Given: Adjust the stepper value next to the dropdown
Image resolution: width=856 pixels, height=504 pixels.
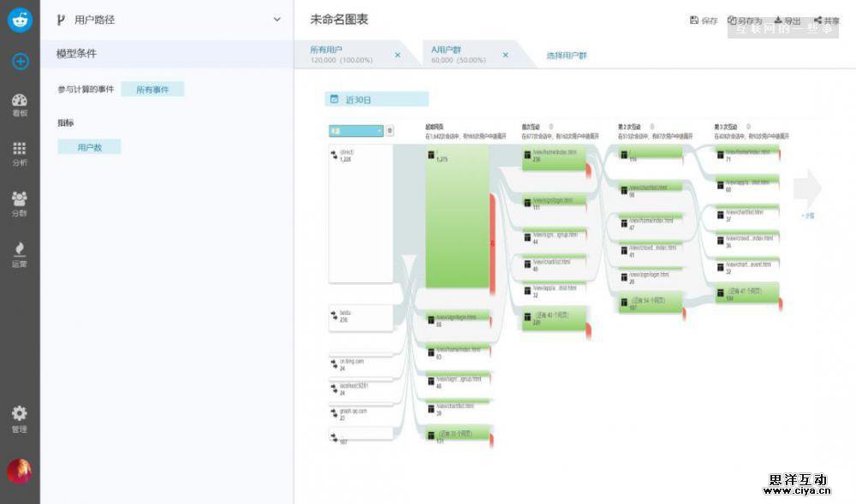Looking at the screenshot, I should pos(389,130).
